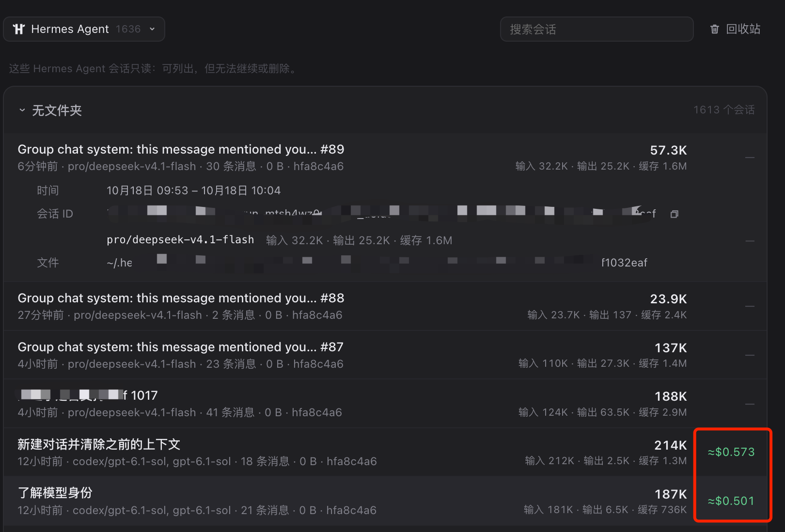
Task: Click the 214K token total
Action: point(671,445)
